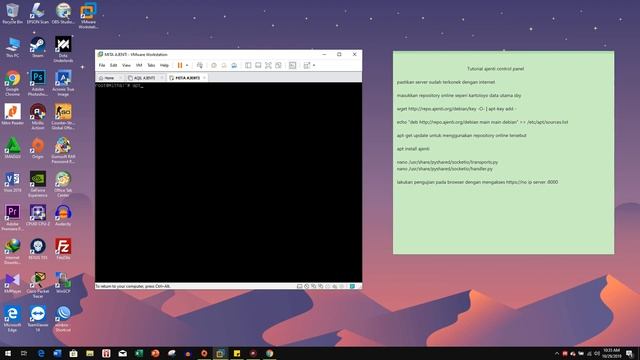Open Excel from the taskbar
This screenshot has width=640, height=360.
click(139, 353)
